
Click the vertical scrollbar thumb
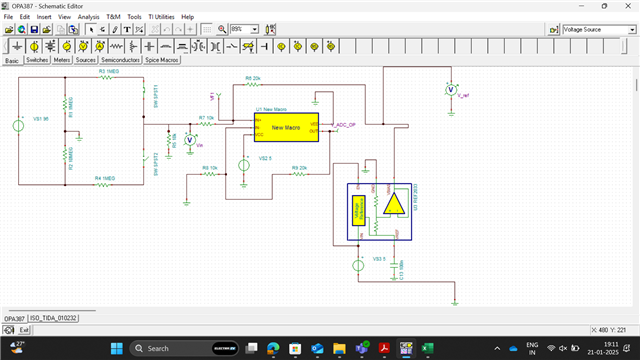point(636,85)
